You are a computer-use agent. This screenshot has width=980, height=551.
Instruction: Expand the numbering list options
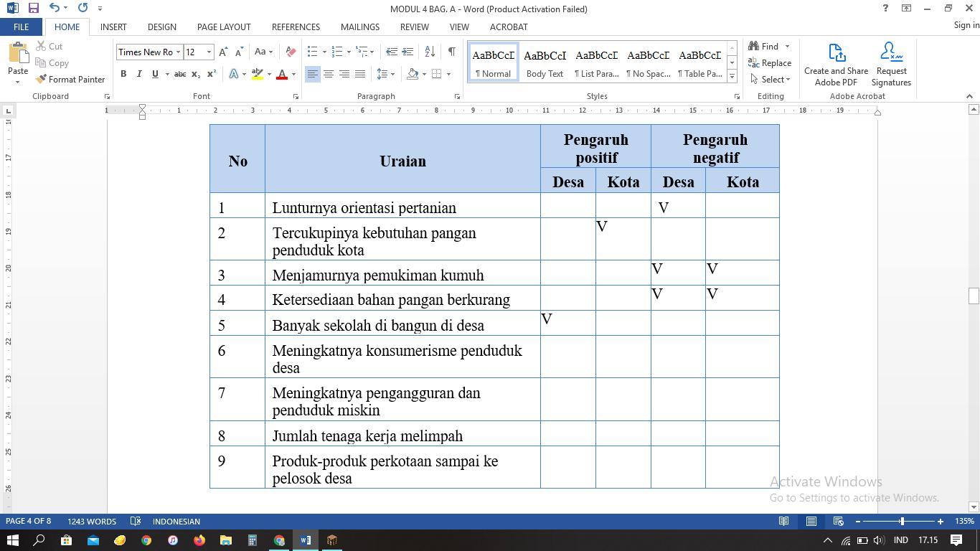coord(349,52)
